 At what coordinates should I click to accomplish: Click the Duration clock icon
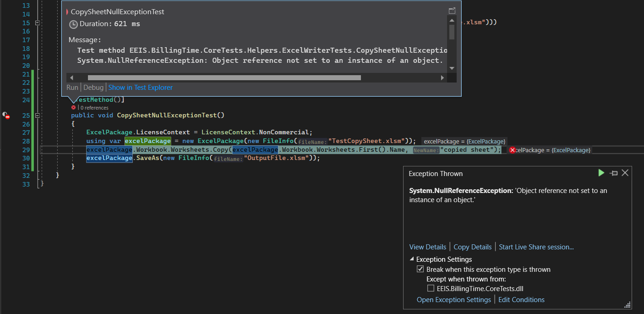click(x=73, y=25)
